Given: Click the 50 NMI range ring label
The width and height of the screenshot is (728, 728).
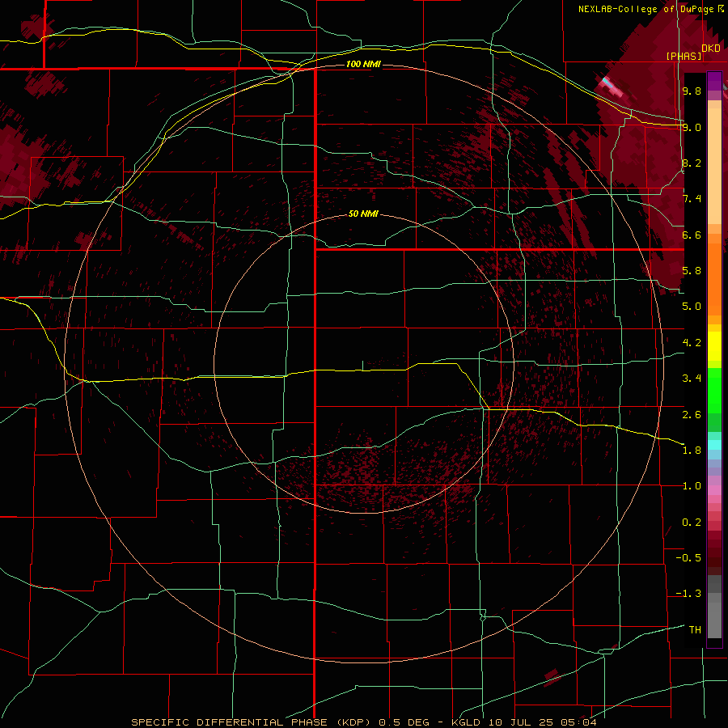Looking at the screenshot, I should (x=363, y=214).
